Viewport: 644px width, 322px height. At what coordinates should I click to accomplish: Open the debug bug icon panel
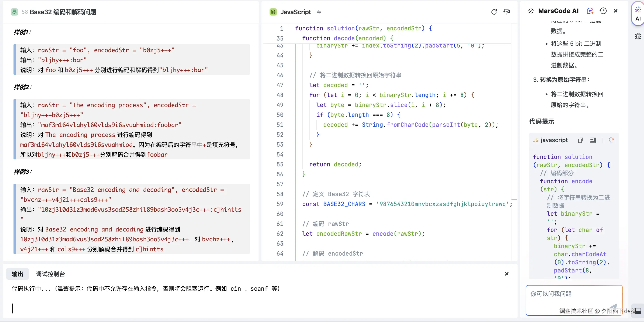click(638, 36)
